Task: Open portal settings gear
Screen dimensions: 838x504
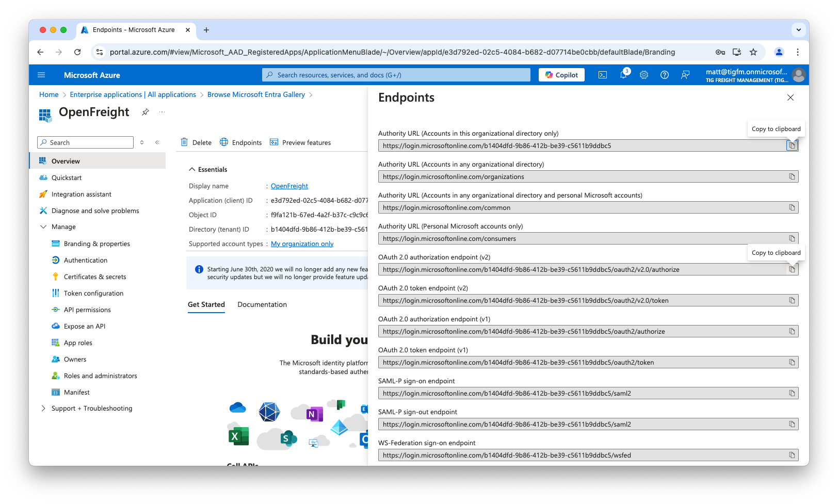Action: 644,75
